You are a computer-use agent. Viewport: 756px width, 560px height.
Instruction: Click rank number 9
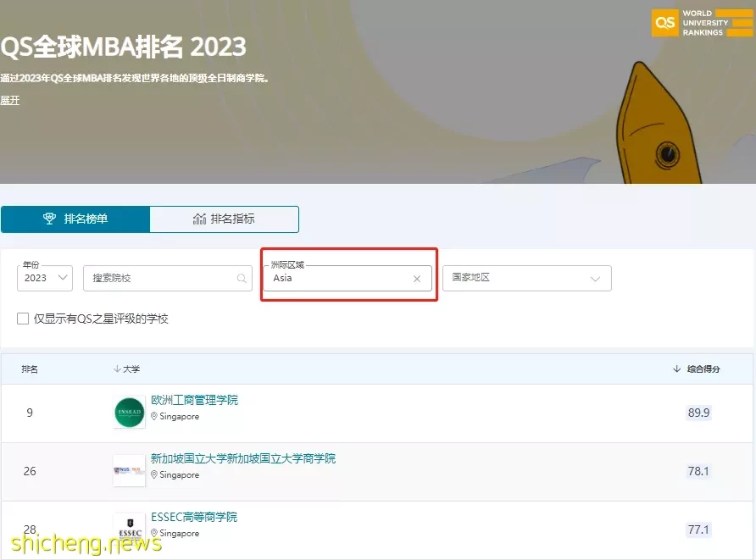point(30,413)
